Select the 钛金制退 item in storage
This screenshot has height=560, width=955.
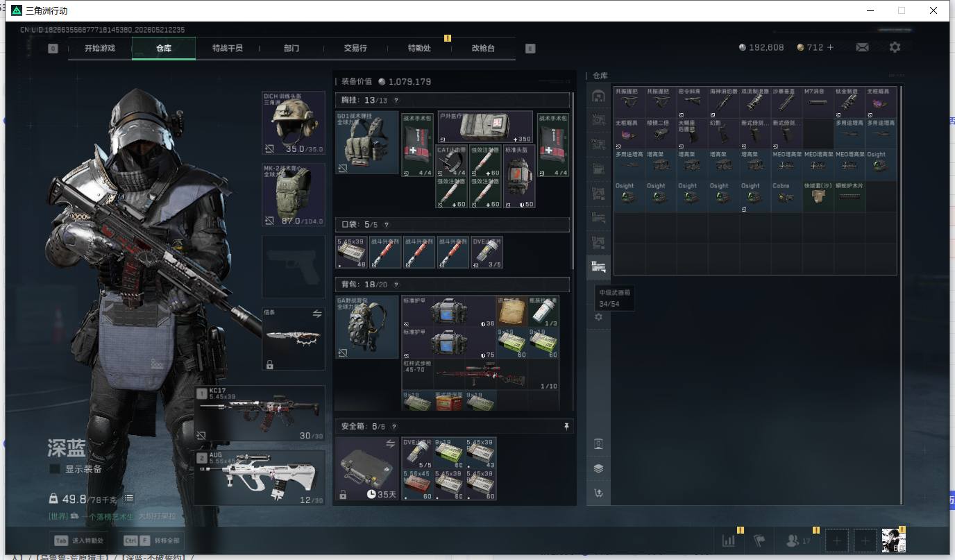tap(849, 101)
